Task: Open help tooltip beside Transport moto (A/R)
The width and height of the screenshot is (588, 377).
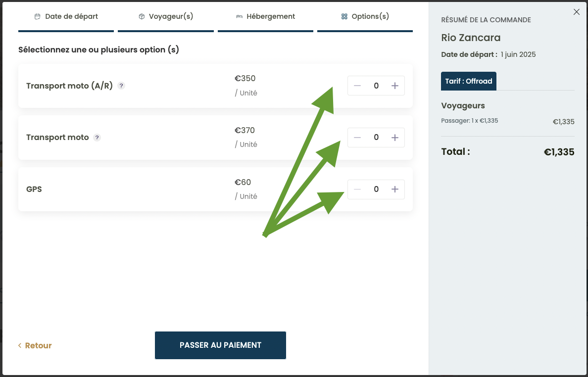Action: (x=121, y=86)
